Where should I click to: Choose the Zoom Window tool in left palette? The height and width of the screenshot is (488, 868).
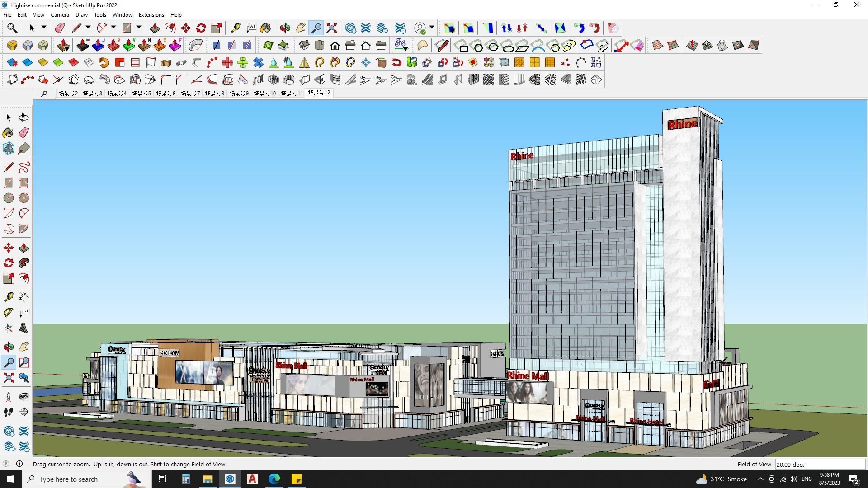pos(24,362)
